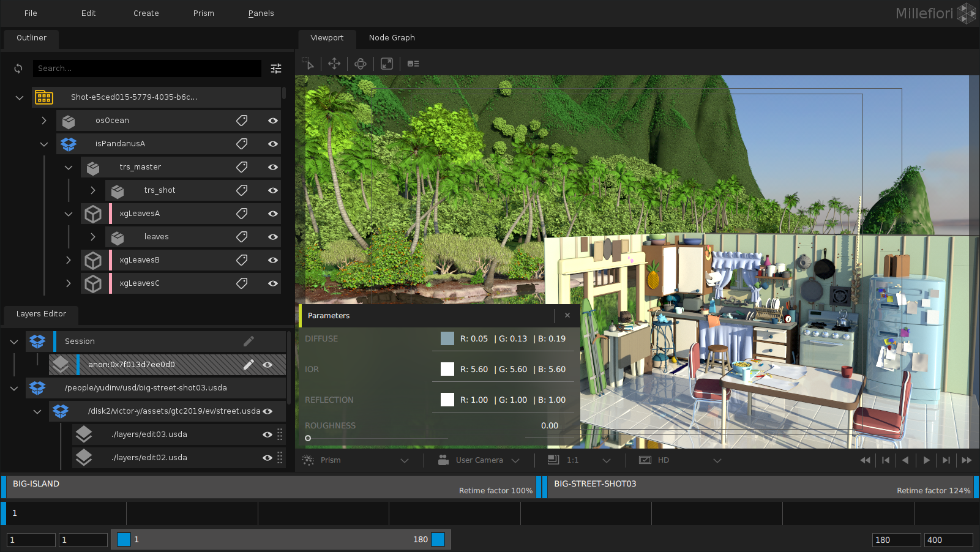This screenshot has width=980, height=552.
Task: Toggle visibility of trs_master
Action: [x=273, y=167]
